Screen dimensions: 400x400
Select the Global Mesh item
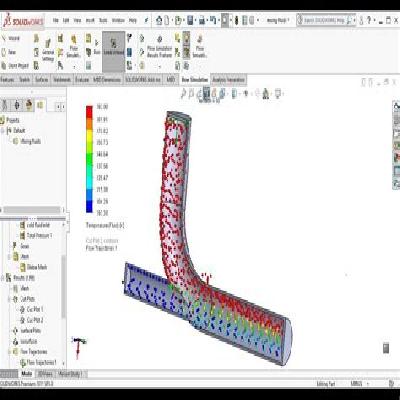click(x=33, y=267)
